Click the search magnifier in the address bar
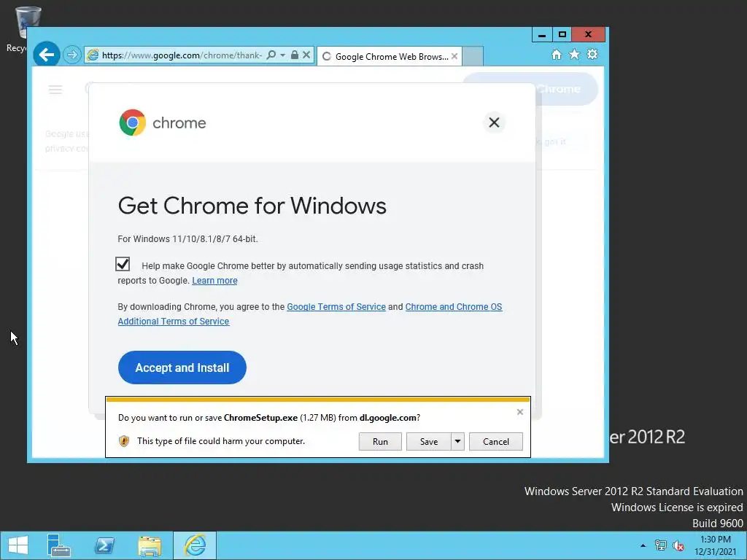Image resolution: width=747 pixels, height=560 pixels. 271,55
